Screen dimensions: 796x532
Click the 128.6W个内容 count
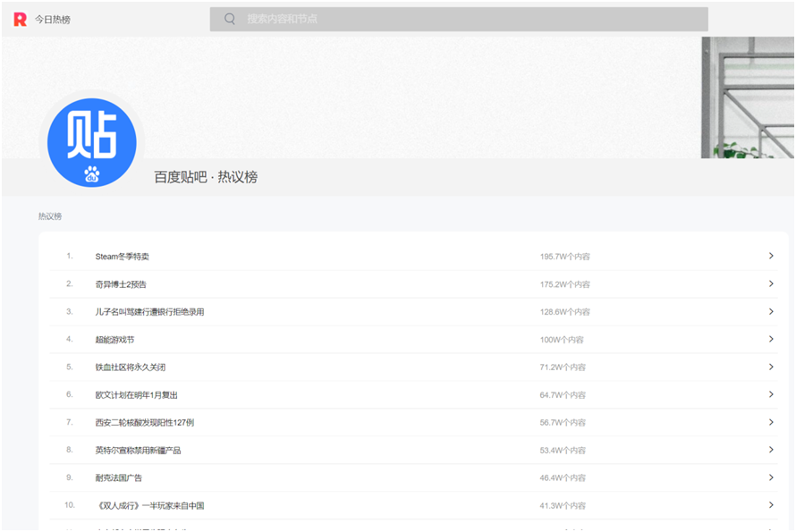tap(565, 312)
